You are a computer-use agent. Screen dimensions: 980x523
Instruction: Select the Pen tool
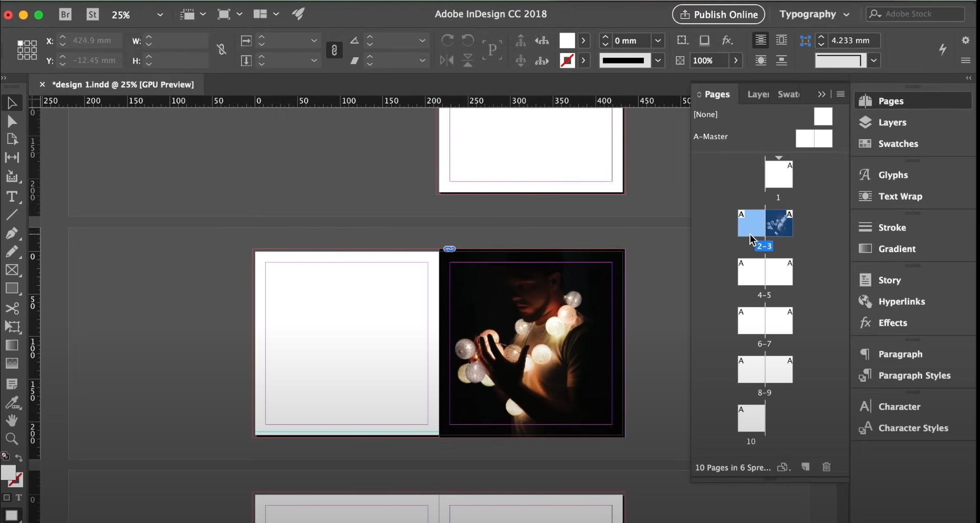(x=12, y=234)
